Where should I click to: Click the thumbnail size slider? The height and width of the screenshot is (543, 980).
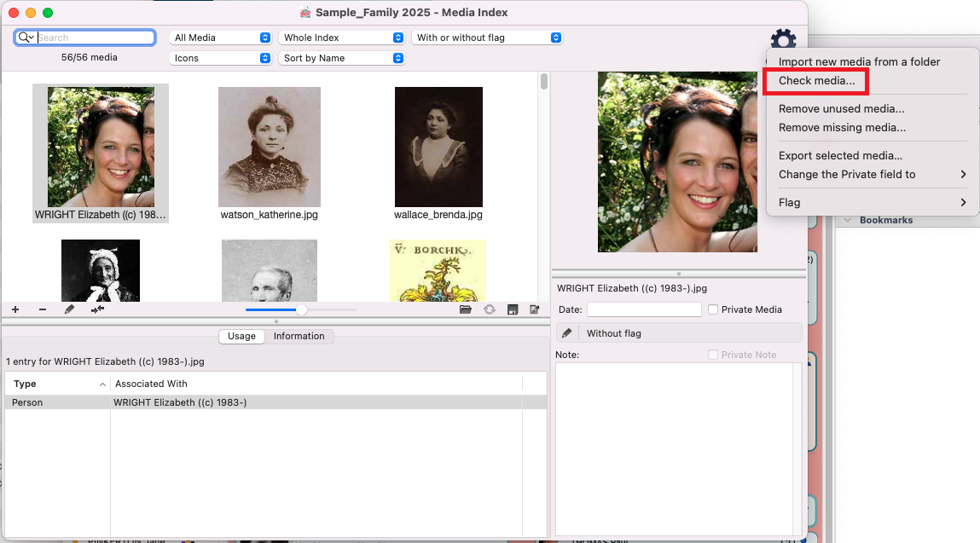coord(301,309)
